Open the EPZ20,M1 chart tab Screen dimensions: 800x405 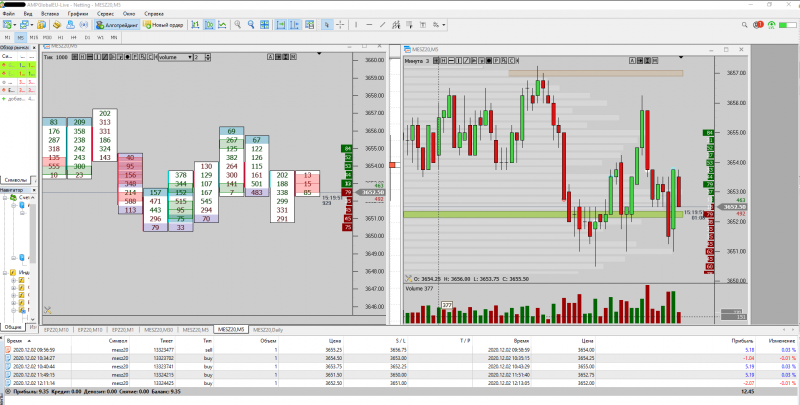[x=123, y=330]
